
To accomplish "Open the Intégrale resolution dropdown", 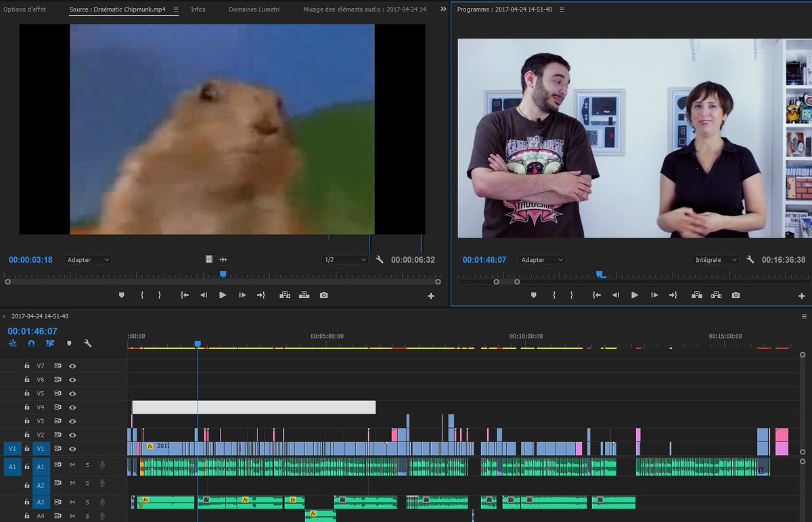I will point(717,259).
